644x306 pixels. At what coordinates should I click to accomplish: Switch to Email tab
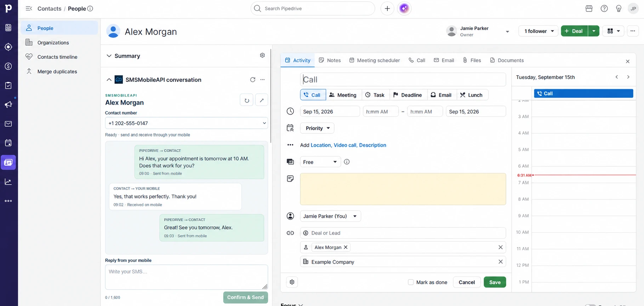click(444, 60)
